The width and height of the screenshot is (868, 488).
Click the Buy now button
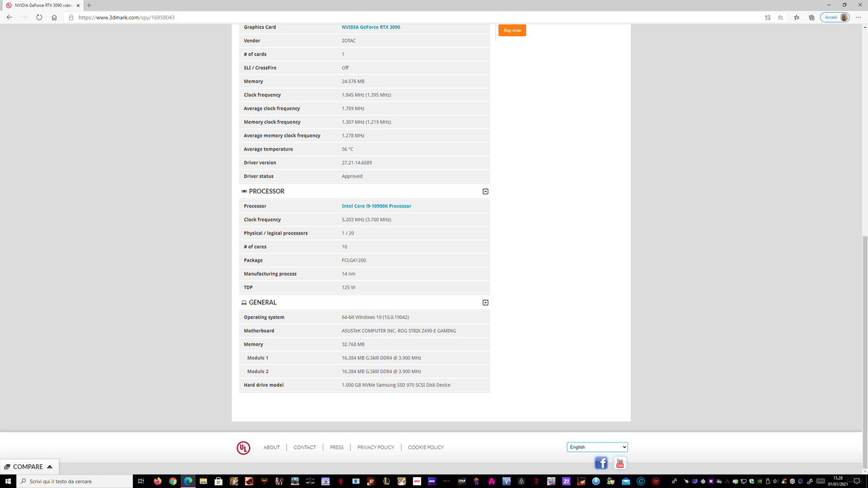pos(512,30)
